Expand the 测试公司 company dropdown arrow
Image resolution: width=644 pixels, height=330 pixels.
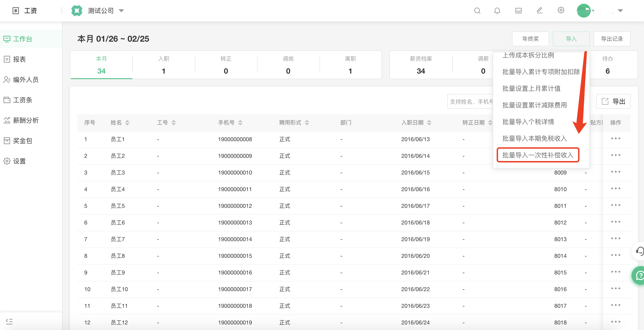click(x=121, y=10)
